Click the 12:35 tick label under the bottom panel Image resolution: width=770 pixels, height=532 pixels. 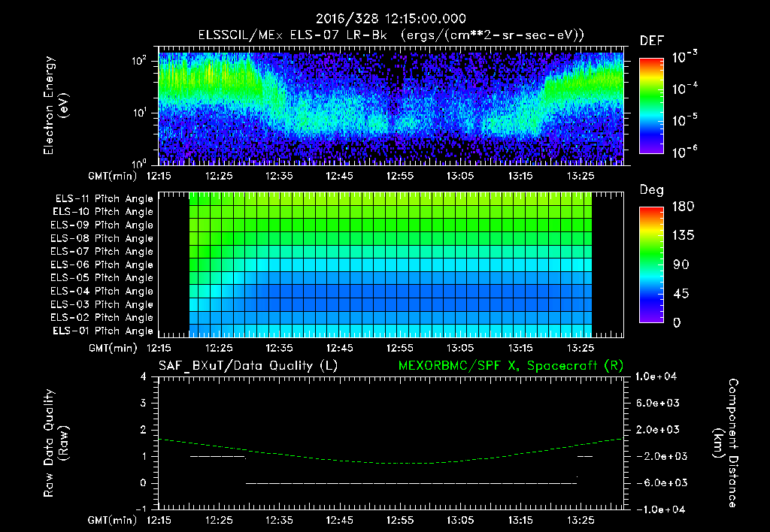[279, 520]
